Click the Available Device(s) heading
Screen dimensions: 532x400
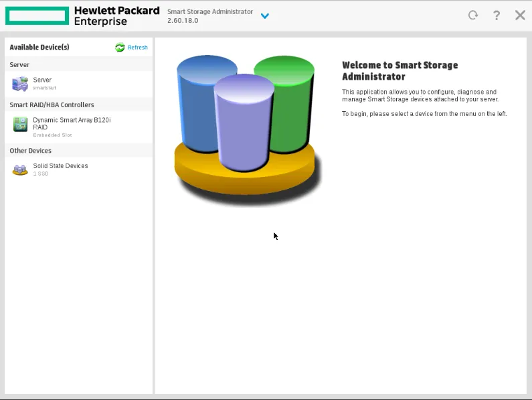point(39,48)
